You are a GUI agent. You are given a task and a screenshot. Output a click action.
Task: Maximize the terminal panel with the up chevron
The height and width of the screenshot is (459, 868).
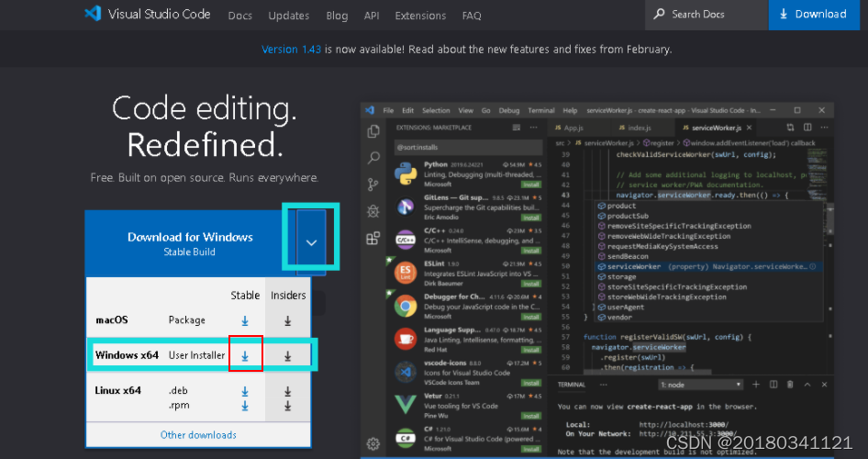(807, 385)
